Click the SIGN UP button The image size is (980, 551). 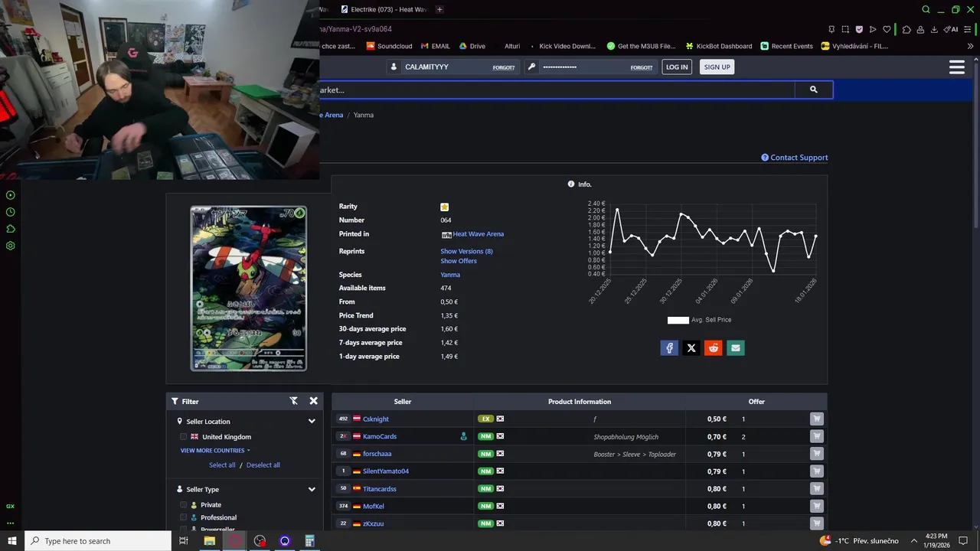tap(717, 67)
